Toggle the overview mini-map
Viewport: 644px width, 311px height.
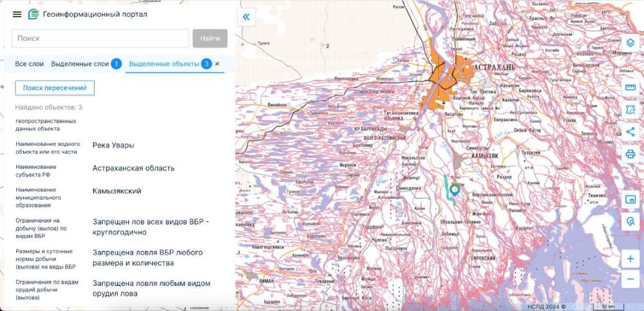(x=630, y=199)
